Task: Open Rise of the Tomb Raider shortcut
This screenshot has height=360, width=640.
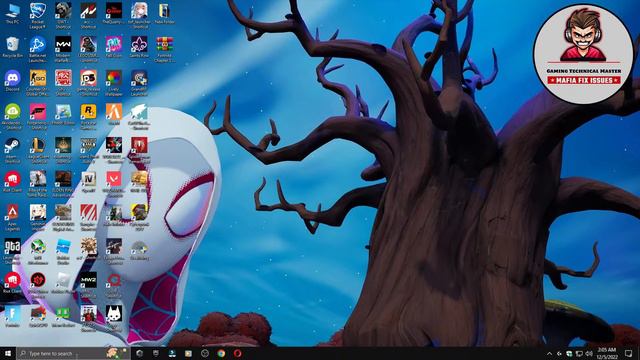Action: point(38,184)
